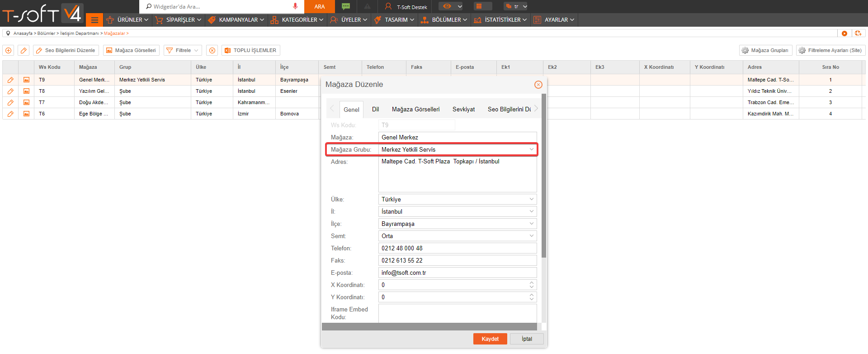The image size is (868, 354).
Task: Click the edit pencil in row T8
Action: (x=10, y=91)
